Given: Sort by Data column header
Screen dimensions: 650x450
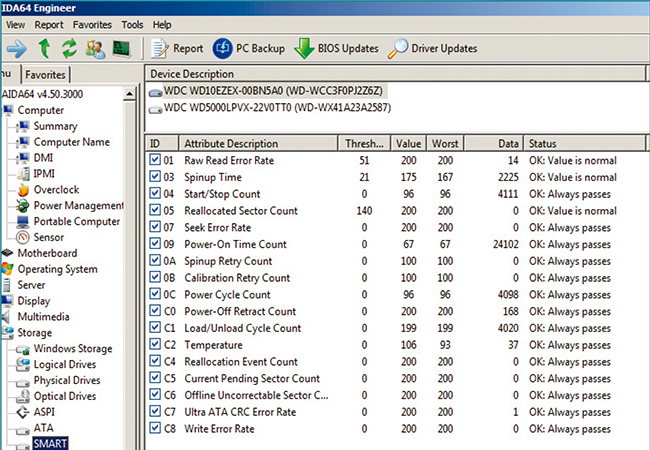Looking at the screenshot, I should pos(494,143).
